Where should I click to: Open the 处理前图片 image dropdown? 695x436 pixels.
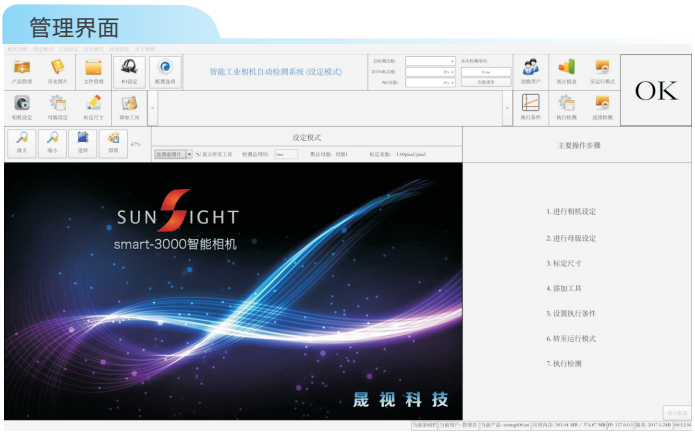coord(189,155)
